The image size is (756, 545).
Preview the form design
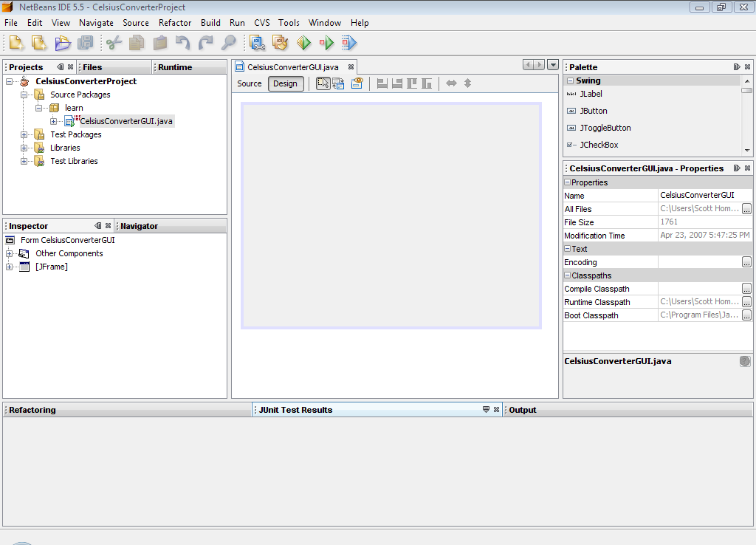(x=357, y=83)
